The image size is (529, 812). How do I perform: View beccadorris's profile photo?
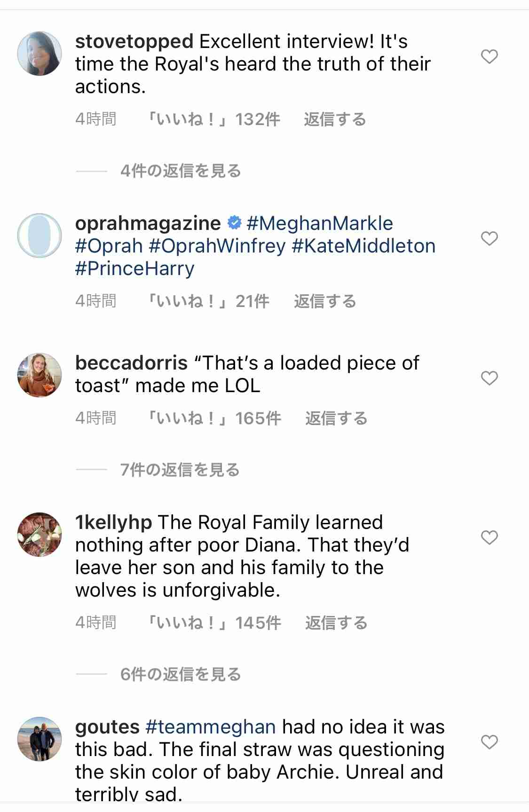point(39,375)
